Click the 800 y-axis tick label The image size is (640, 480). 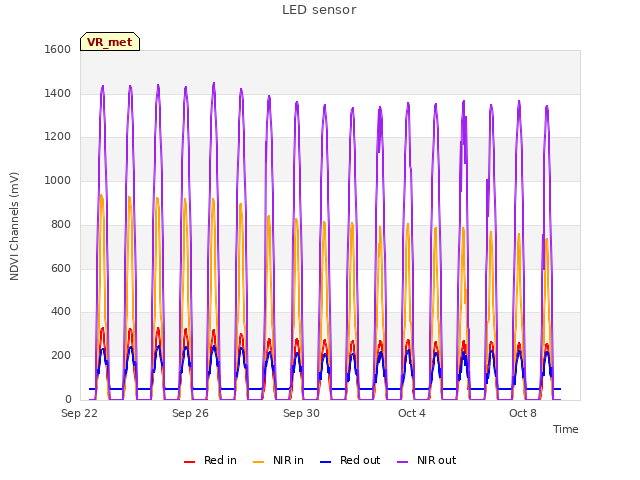tap(61, 224)
